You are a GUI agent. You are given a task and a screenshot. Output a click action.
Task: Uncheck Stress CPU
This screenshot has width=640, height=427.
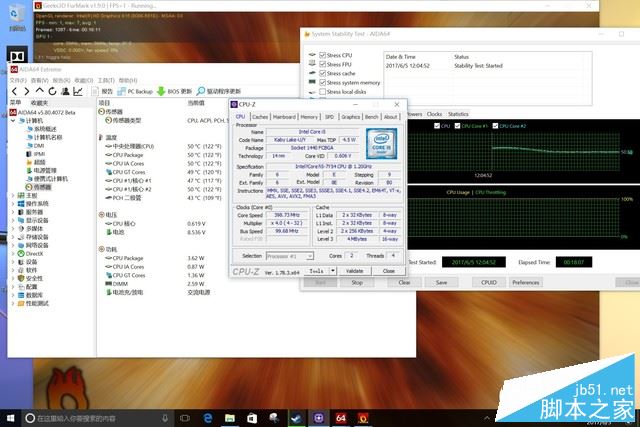pos(322,55)
